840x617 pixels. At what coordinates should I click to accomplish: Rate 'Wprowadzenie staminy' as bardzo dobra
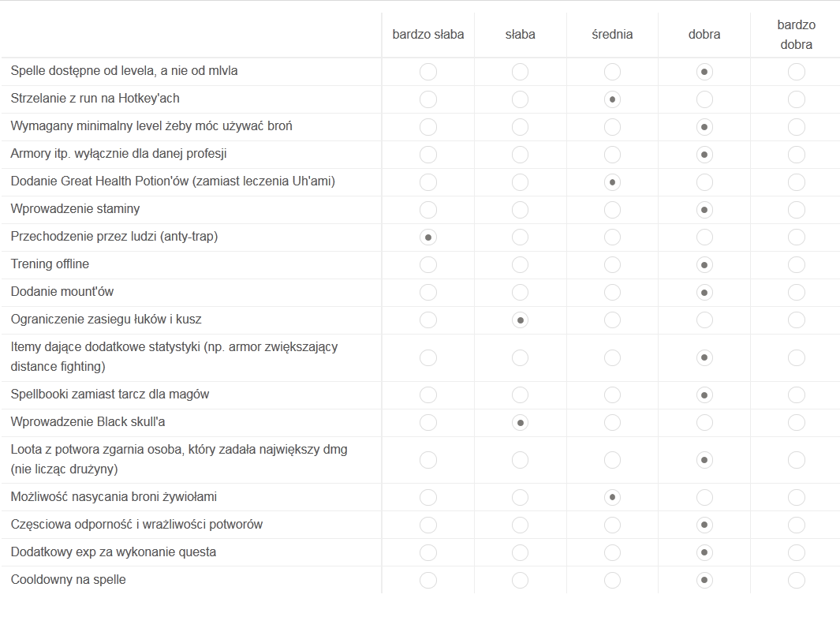point(796,210)
